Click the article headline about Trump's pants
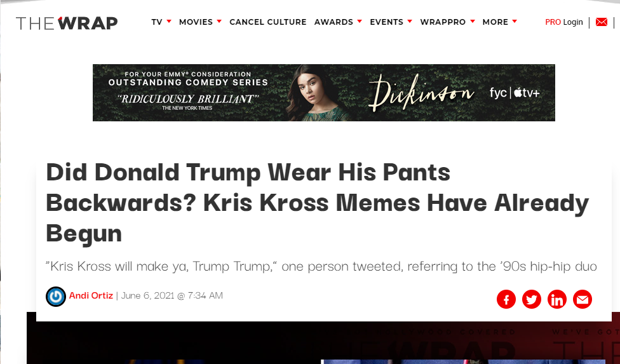Image resolution: width=620 pixels, height=364 pixels. tap(318, 203)
